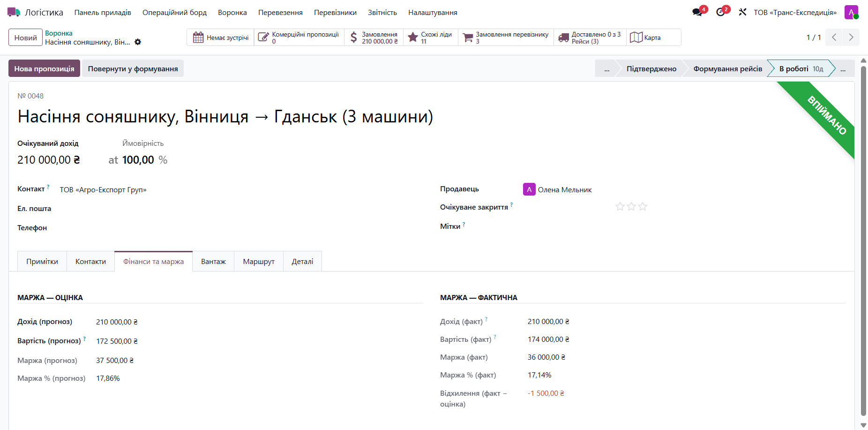Open the Доставлено truck stat button

tap(590, 38)
